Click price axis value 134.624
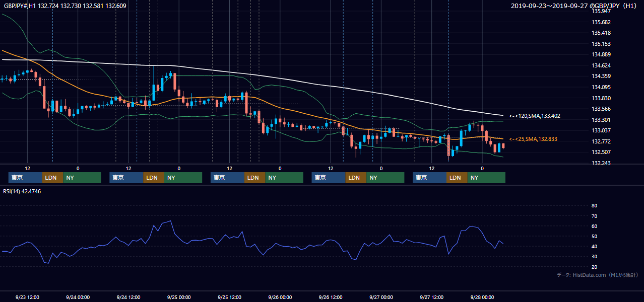This screenshot has width=644, height=302. point(601,65)
